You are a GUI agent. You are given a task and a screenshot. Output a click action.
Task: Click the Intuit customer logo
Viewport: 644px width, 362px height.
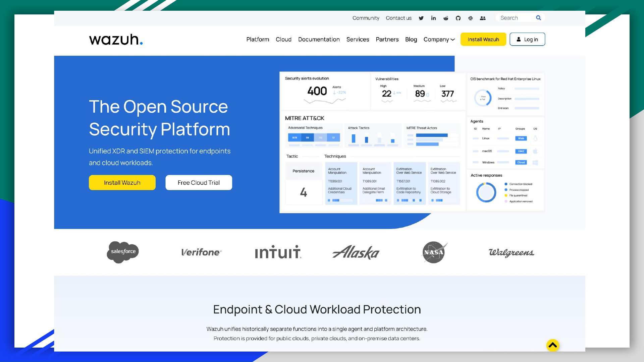[278, 252]
